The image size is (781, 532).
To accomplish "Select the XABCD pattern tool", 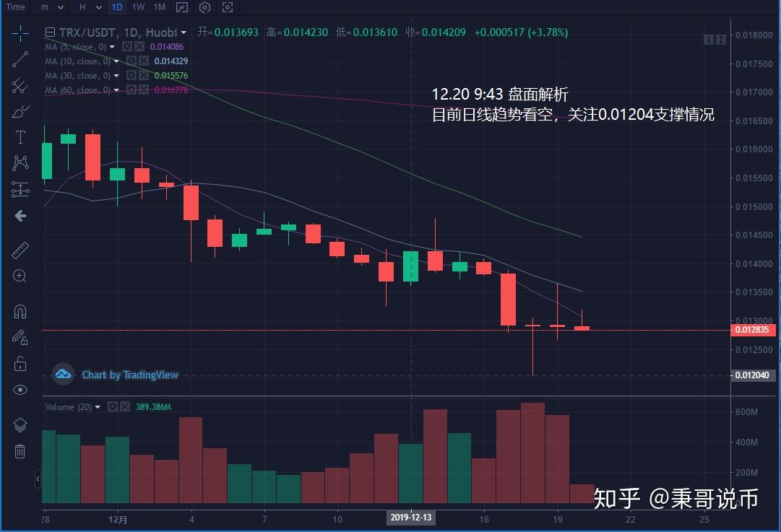I will [x=20, y=162].
